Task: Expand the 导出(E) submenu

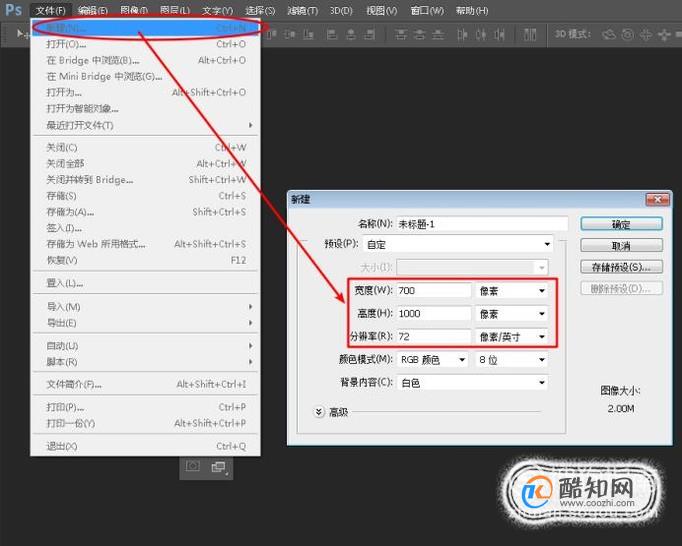Action: [x=146, y=323]
